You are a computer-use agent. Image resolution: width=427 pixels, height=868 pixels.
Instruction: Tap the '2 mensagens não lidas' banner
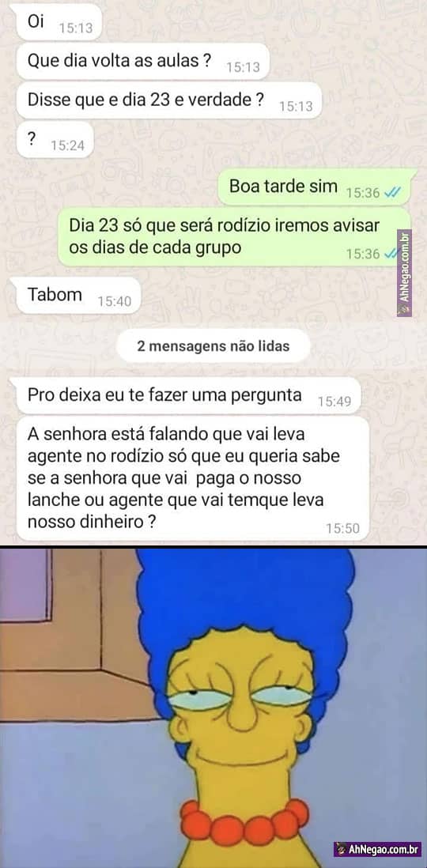tap(213, 346)
